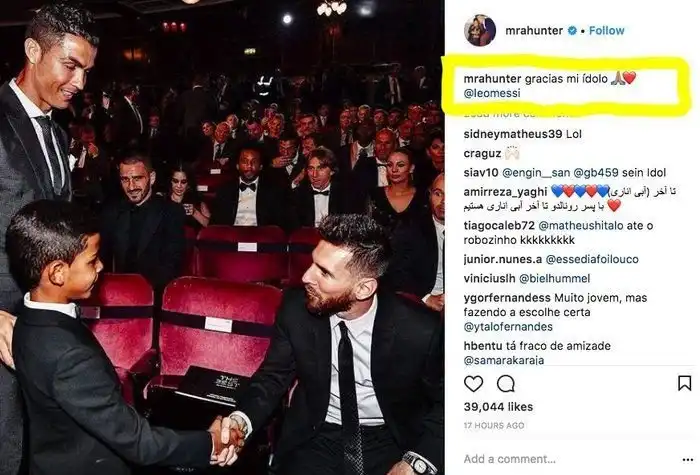This screenshot has width=700, height=475.
Task: Focus the Add a comment field
Action: 567,459
